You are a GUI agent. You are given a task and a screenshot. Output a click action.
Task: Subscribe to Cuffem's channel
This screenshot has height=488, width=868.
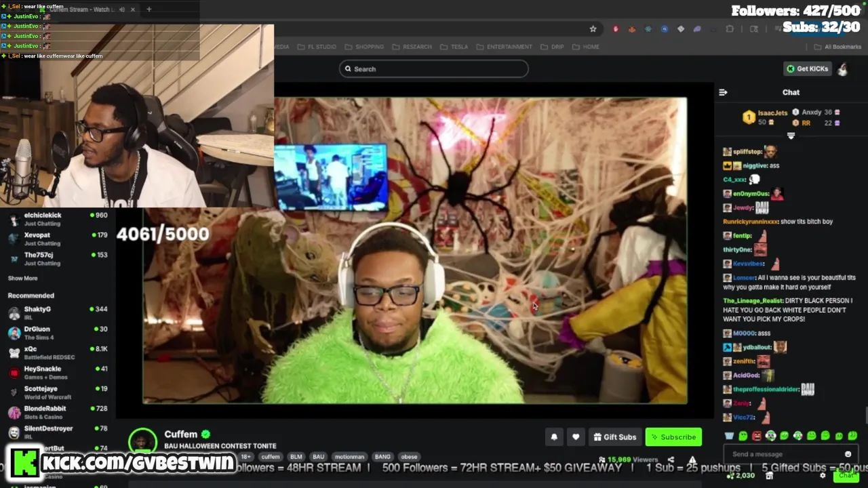673,437
